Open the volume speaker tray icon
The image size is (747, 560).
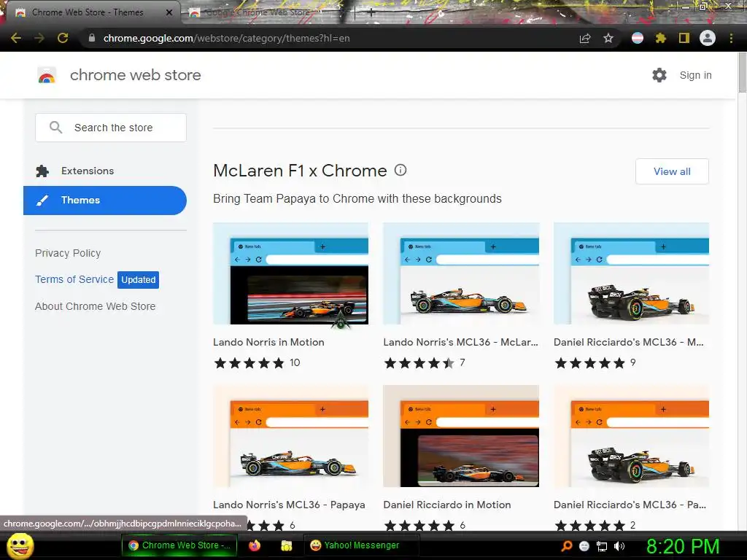[619, 546]
